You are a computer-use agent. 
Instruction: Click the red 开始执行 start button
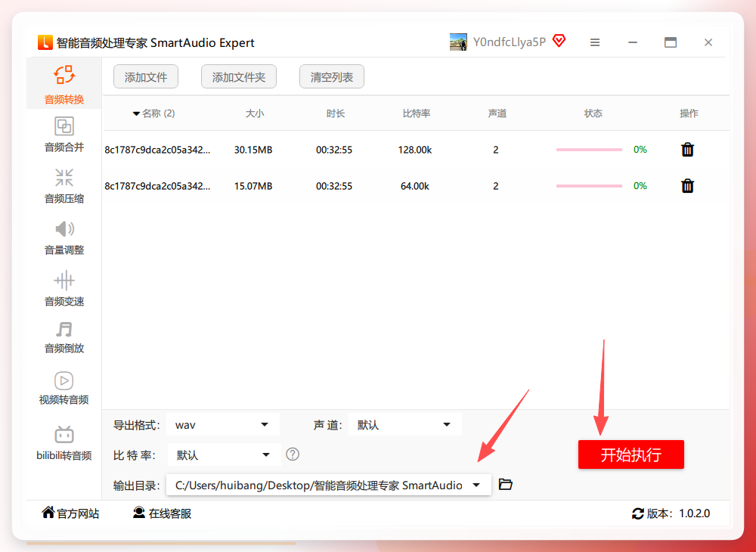tap(631, 454)
